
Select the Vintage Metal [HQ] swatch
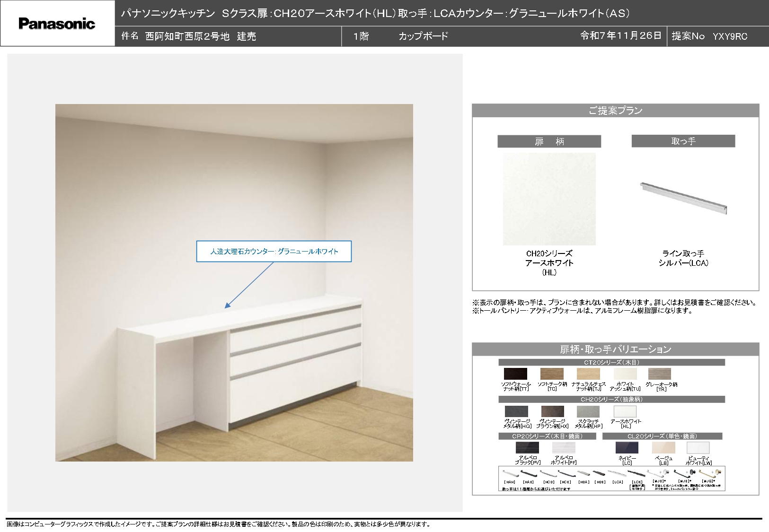(516, 411)
